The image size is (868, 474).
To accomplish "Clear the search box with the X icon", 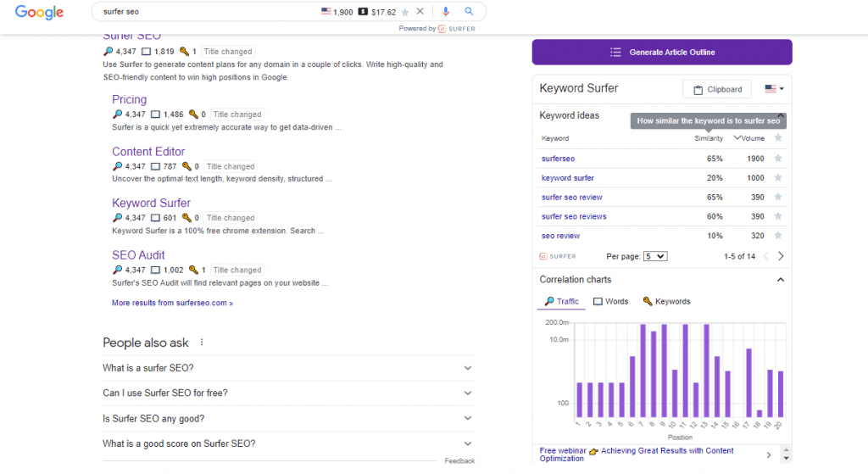I will coord(420,11).
